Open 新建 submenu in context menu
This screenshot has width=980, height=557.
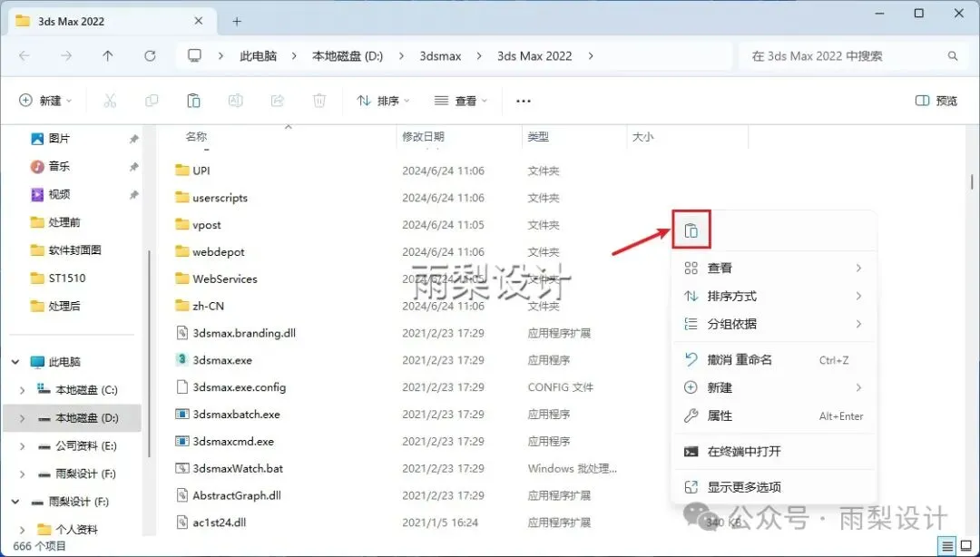773,387
